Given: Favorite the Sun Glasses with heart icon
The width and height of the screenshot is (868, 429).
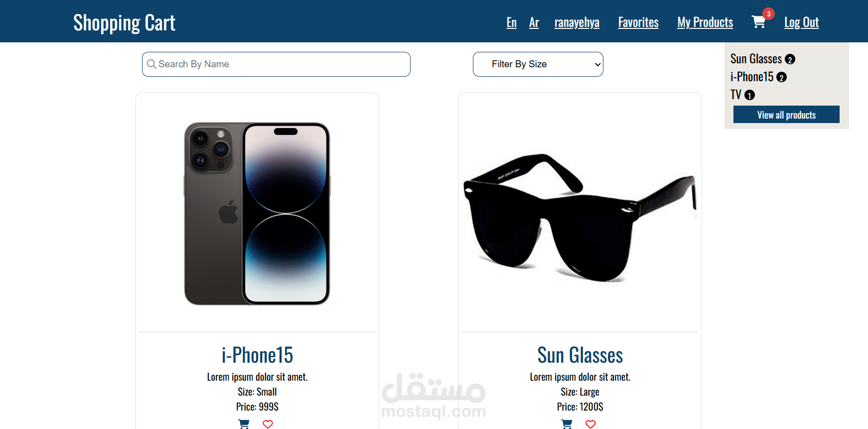Looking at the screenshot, I should [x=590, y=424].
